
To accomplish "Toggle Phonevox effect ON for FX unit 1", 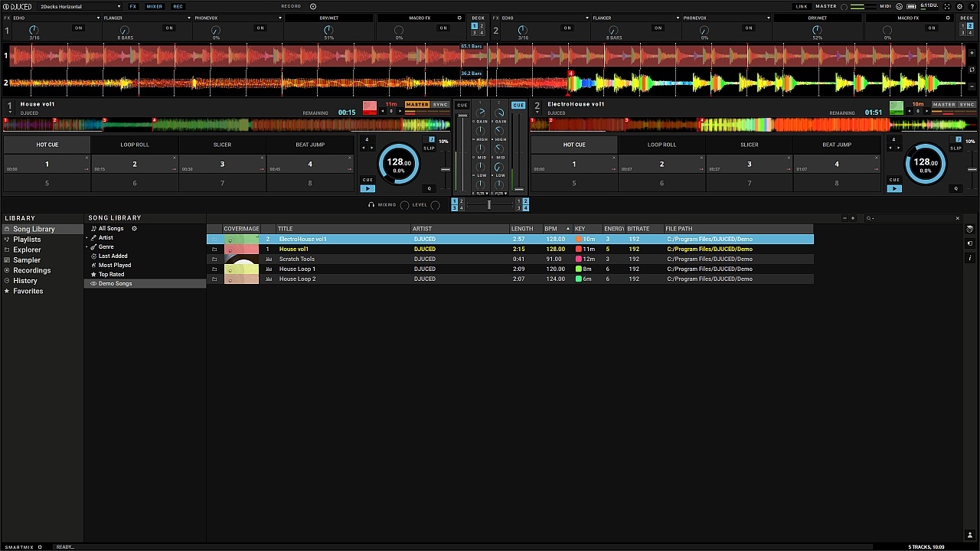I will [260, 28].
